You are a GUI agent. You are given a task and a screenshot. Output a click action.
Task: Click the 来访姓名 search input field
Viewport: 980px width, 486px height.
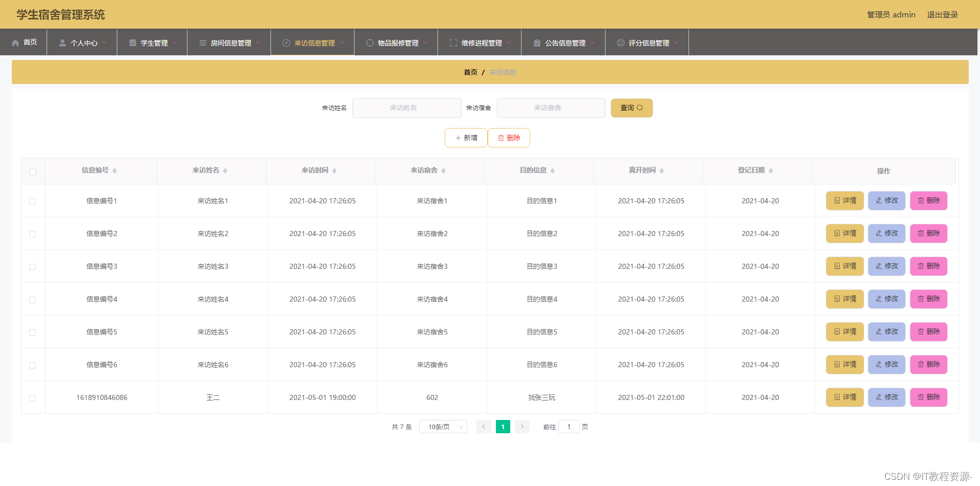tap(407, 108)
